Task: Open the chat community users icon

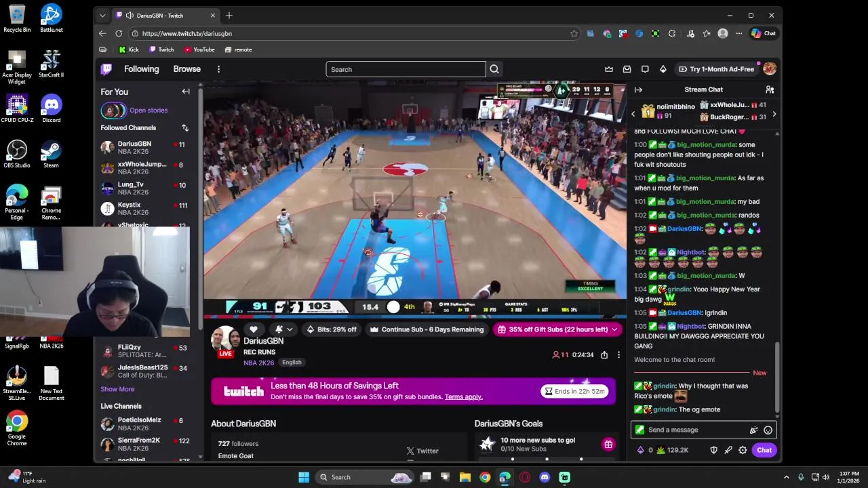Action: click(x=770, y=89)
